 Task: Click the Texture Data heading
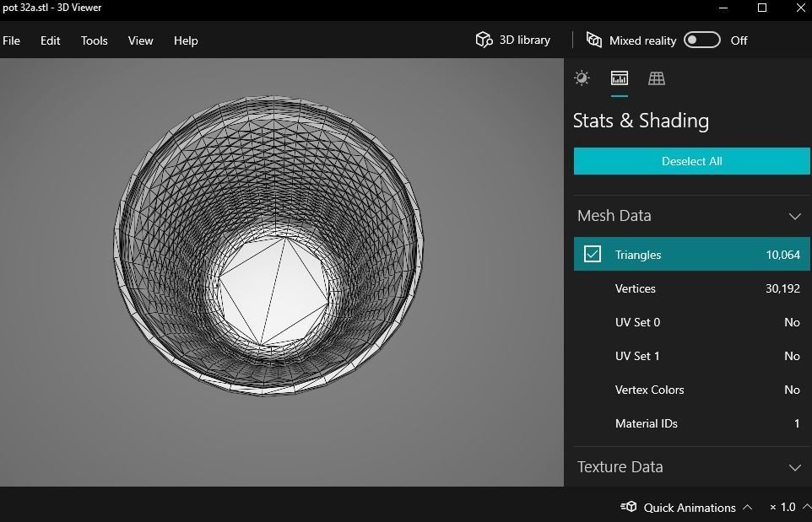click(620, 466)
